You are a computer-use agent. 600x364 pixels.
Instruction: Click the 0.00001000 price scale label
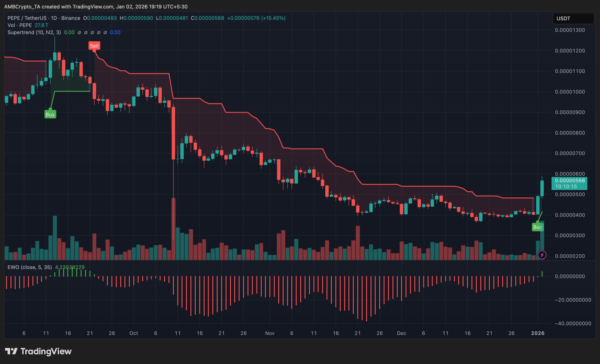point(570,92)
